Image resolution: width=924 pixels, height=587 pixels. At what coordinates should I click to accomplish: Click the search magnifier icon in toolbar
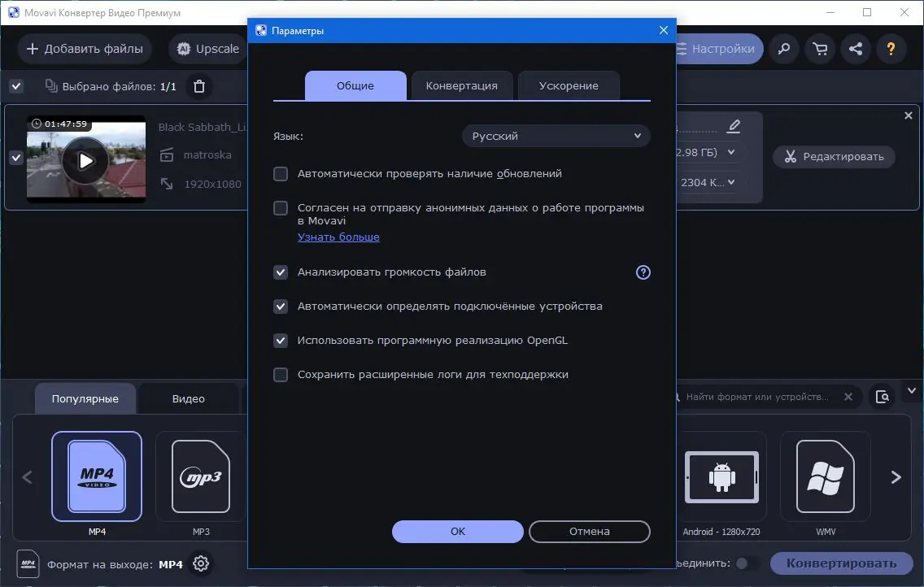(784, 49)
